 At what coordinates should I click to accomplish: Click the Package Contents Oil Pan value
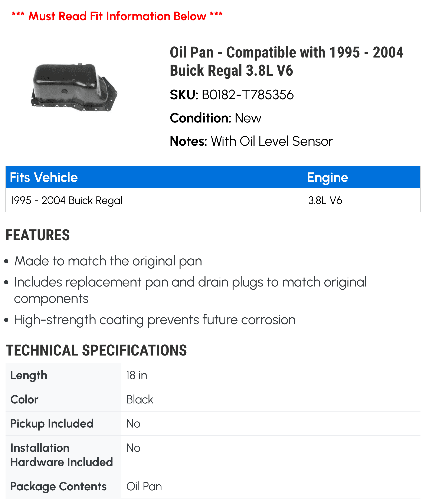coord(144,486)
